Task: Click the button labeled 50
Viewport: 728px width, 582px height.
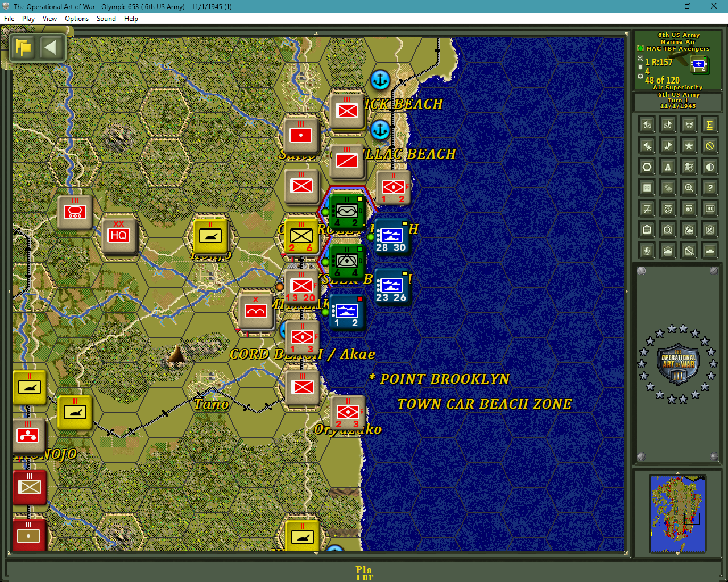Action: click(689, 209)
